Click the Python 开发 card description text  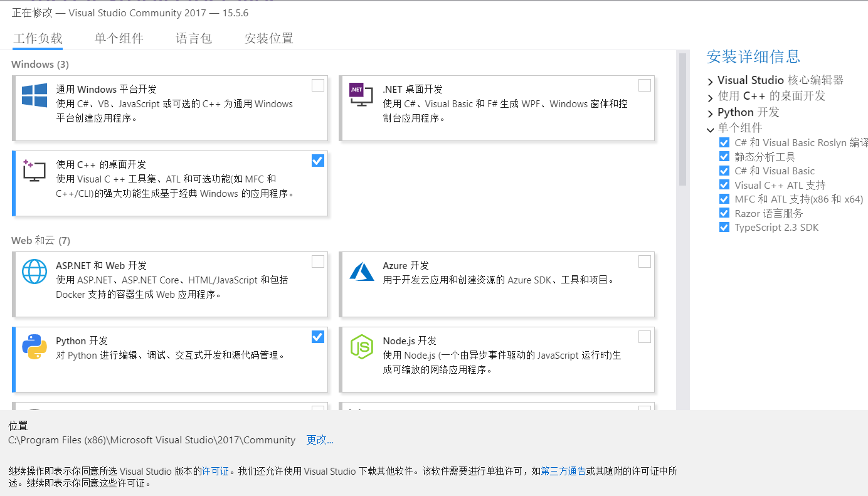click(x=171, y=356)
